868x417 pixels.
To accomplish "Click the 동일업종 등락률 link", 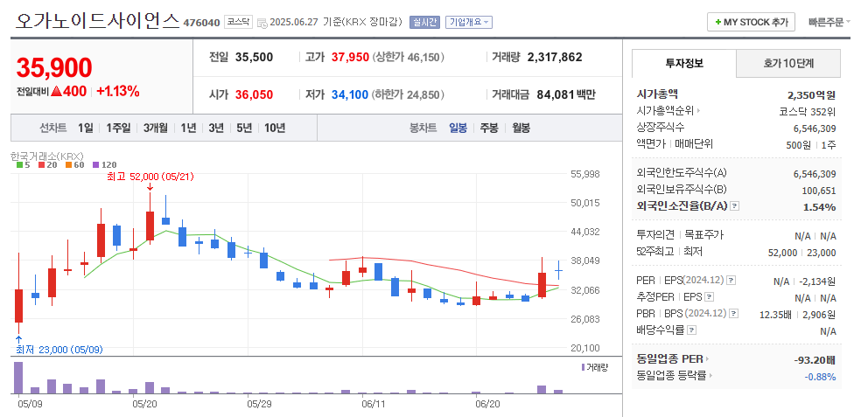I will coord(672,376).
